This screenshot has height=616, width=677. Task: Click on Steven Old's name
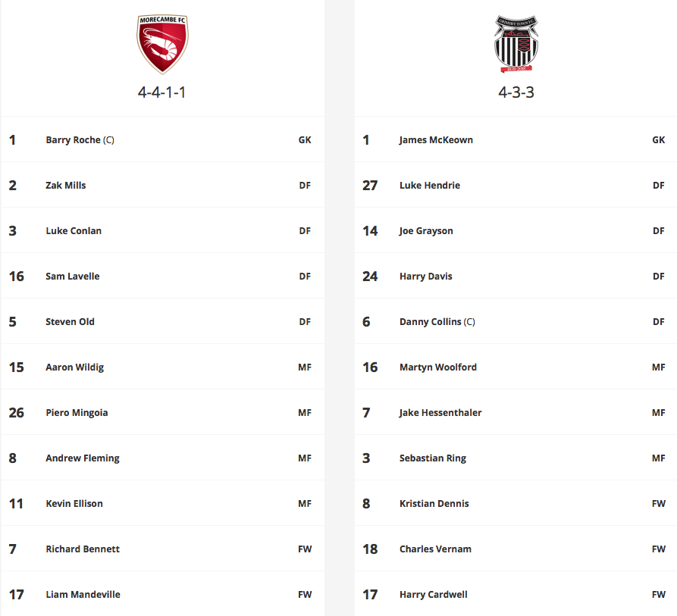70,322
